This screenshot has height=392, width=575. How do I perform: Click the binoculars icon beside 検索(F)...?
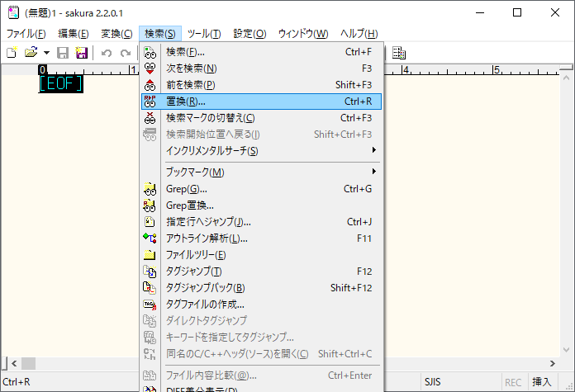click(x=150, y=52)
